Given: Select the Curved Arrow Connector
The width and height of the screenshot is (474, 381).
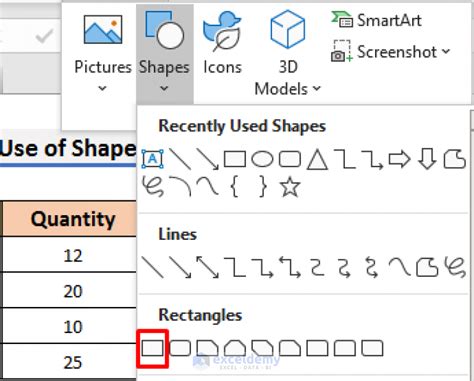Looking at the screenshot, I should click(345, 268).
